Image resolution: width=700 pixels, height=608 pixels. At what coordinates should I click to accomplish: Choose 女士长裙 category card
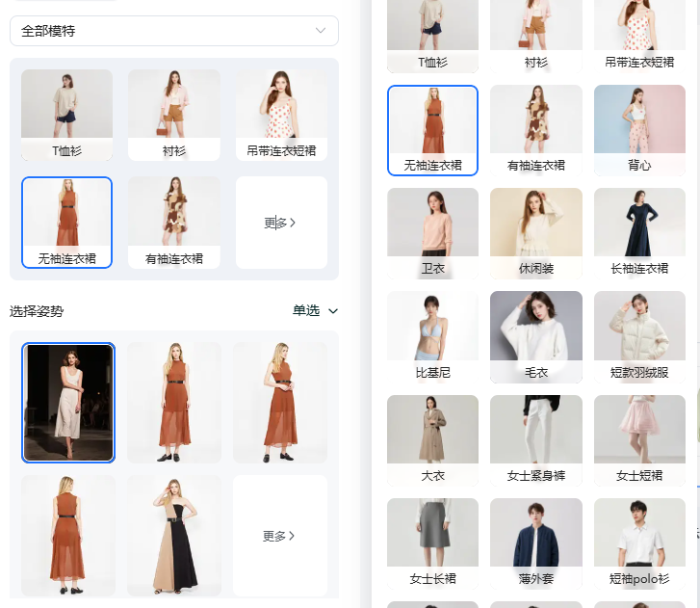tap(432, 543)
